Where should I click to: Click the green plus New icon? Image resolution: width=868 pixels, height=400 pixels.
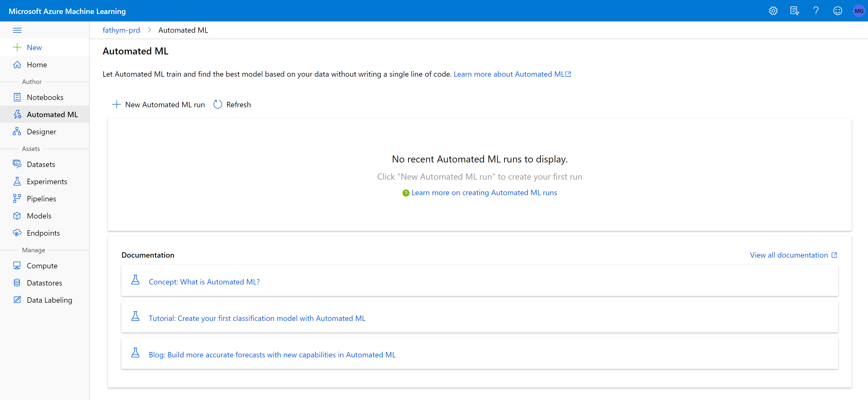click(x=17, y=47)
